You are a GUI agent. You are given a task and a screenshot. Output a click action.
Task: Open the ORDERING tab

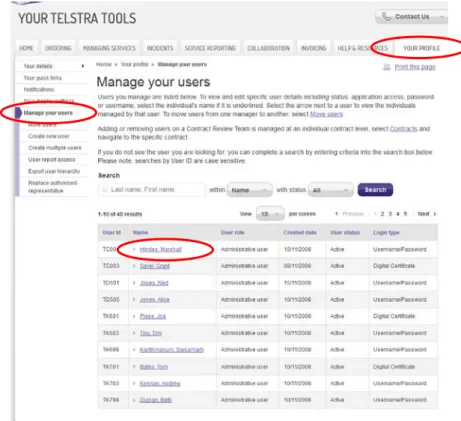coord(58,48)
